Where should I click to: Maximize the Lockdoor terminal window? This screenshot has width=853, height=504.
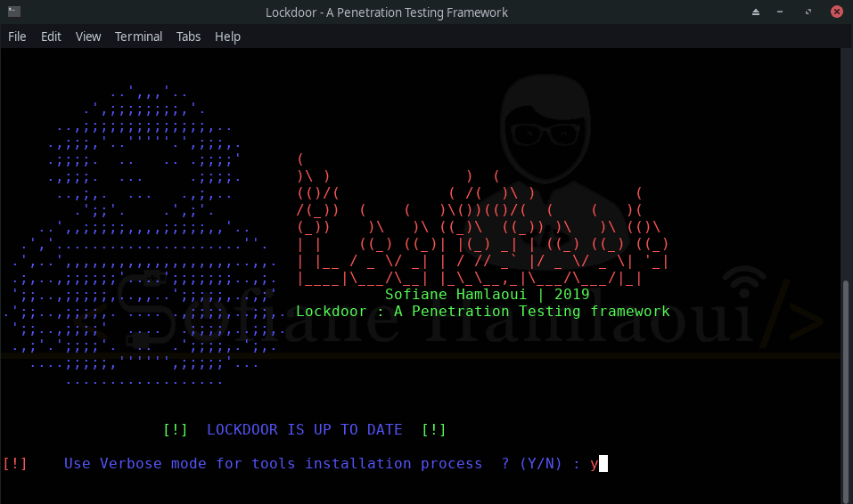[808, 12]
